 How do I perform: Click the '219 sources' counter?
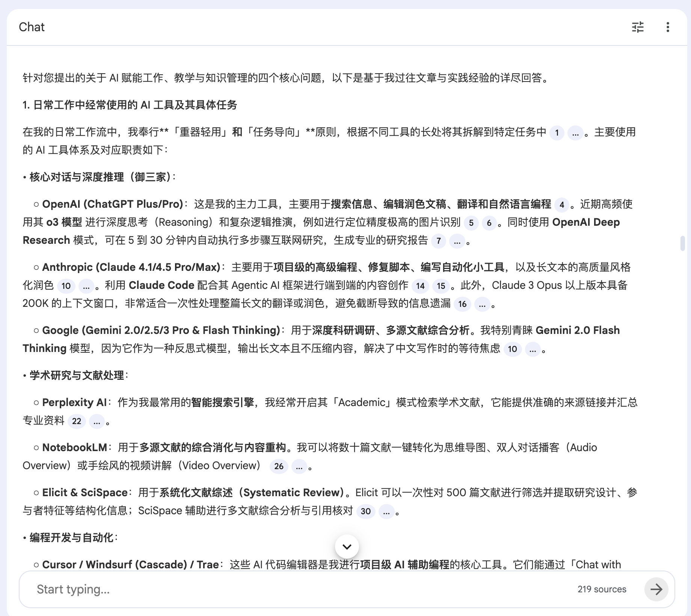click(x=602, y=589)
